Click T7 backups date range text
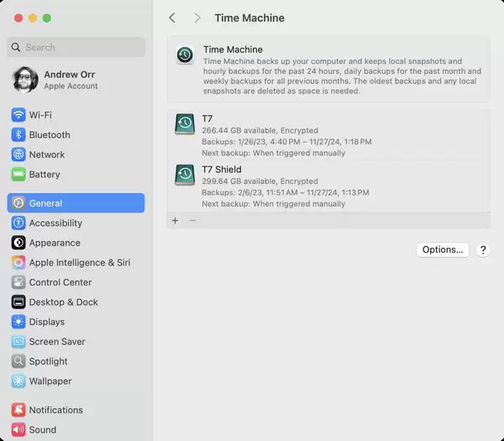Screen dimensions: 504x441 tap(286, 141)
